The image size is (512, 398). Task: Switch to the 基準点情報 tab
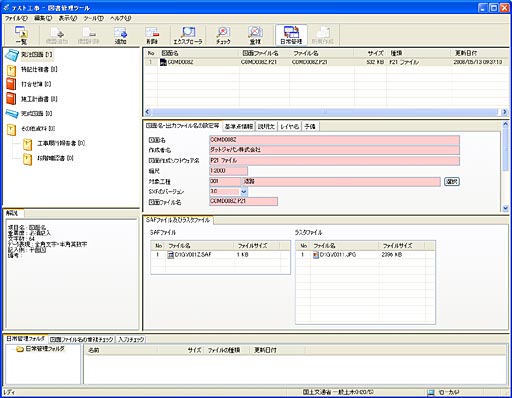(x=239, y=126)
